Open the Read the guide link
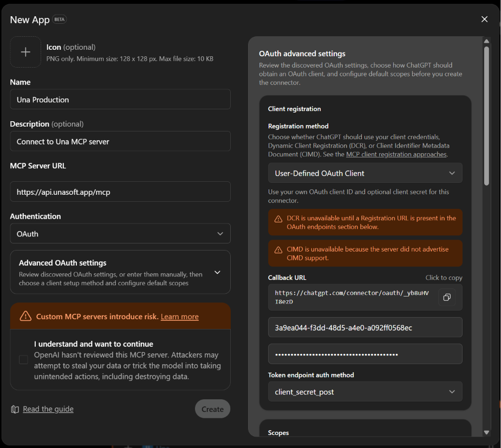 (x=48, y=409)
